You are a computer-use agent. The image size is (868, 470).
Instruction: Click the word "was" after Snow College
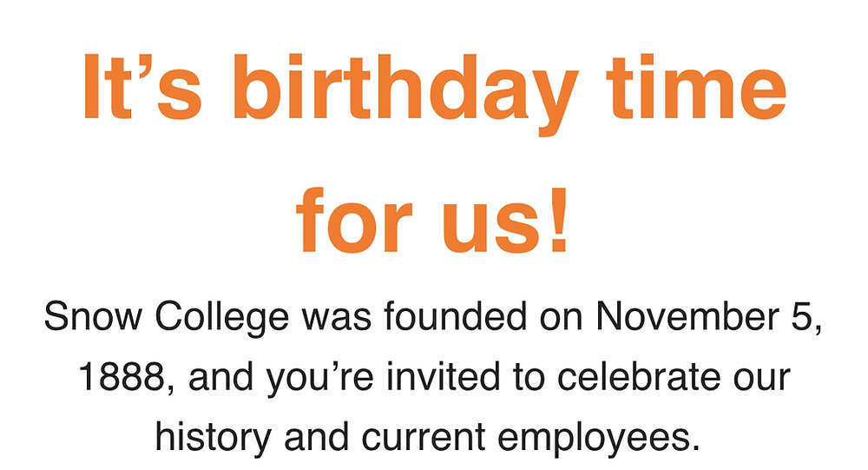pos(336,321)
